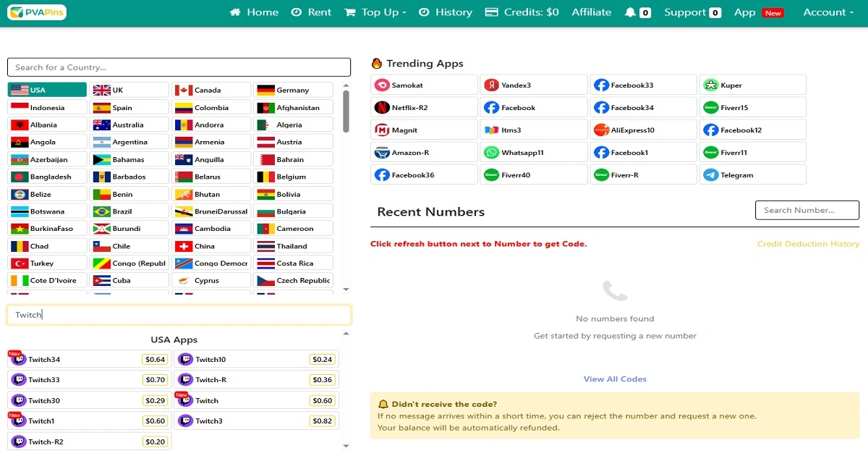The image size is (868, 456).
Task: Click the PVAPins logo
Action: pyautogui.click(x=37, y=12)
